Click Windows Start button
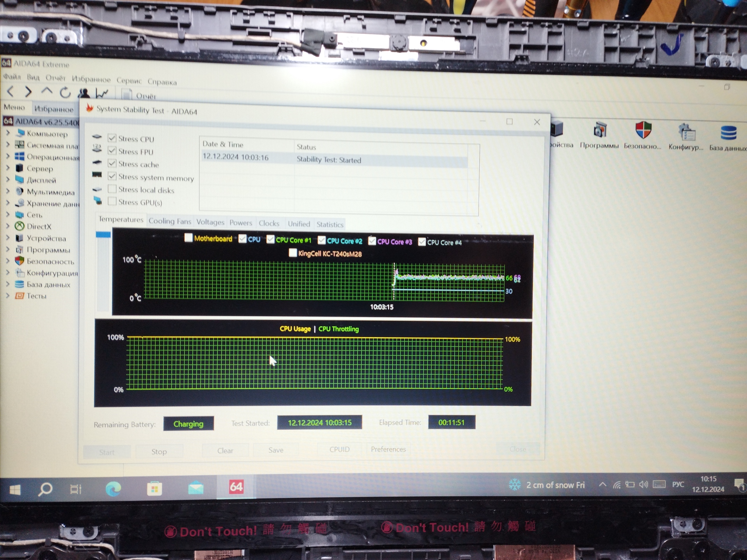747x560 pixels. pyautogui.click(x=15, y=489)
